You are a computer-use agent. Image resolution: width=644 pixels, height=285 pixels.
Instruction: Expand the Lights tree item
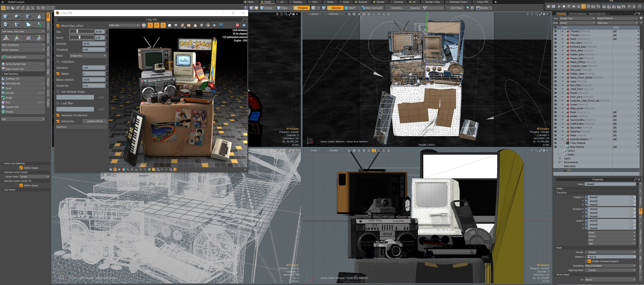coord(560,159)
